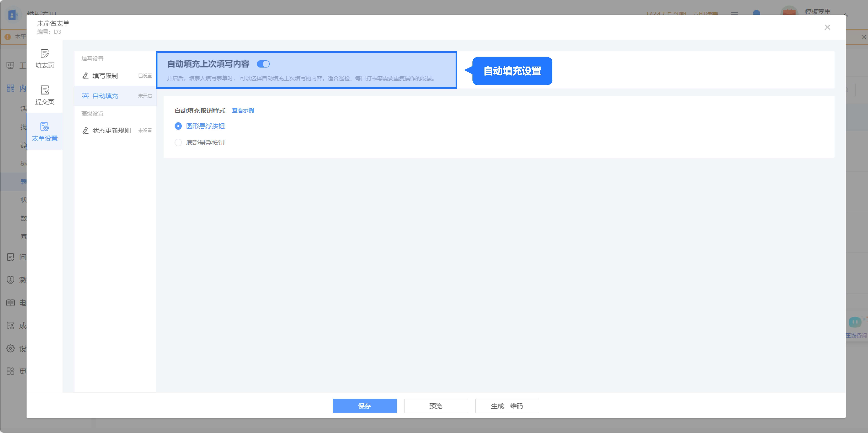868x433 pixels.
Task: Open the 填表页 tab icon
Action: coord(45,54)
